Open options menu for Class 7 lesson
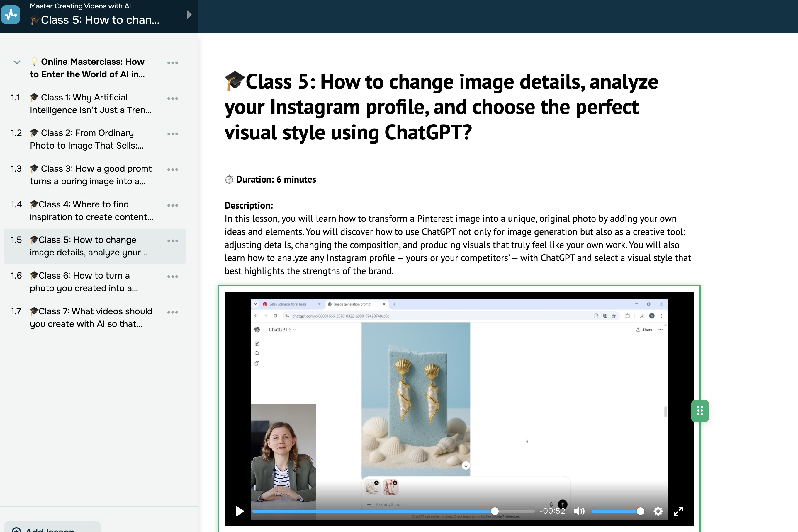This screenshot has width=798, height=532. pos(172,312)
